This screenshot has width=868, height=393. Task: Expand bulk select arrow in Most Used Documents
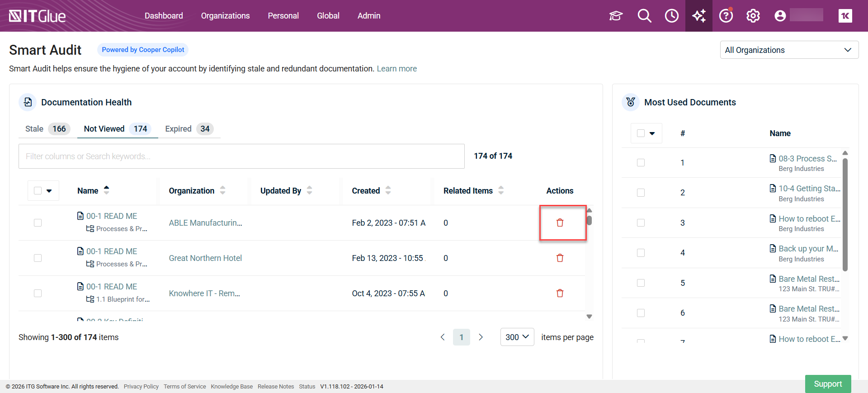pos(652,133)
